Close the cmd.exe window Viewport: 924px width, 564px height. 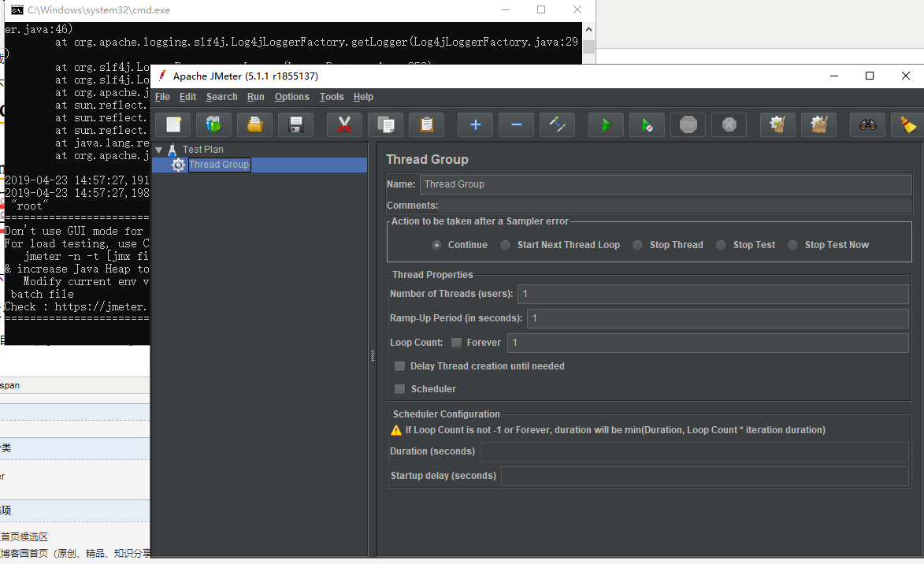click(577, 9)
